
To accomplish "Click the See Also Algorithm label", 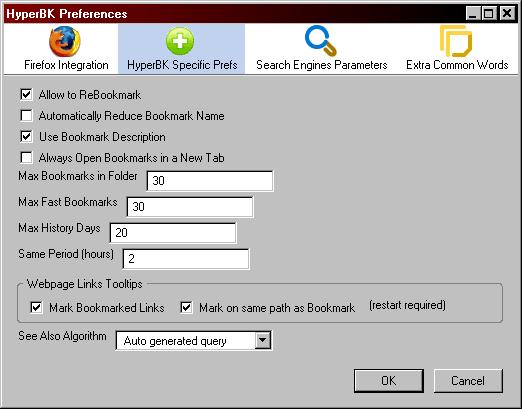I will pyautogui.click(x=62, y=336).
